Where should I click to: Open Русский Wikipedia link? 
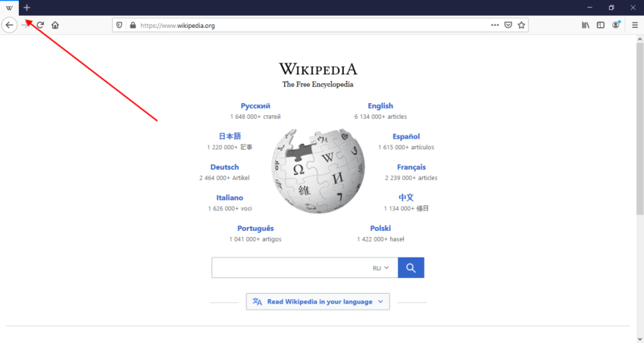(255, 106)
